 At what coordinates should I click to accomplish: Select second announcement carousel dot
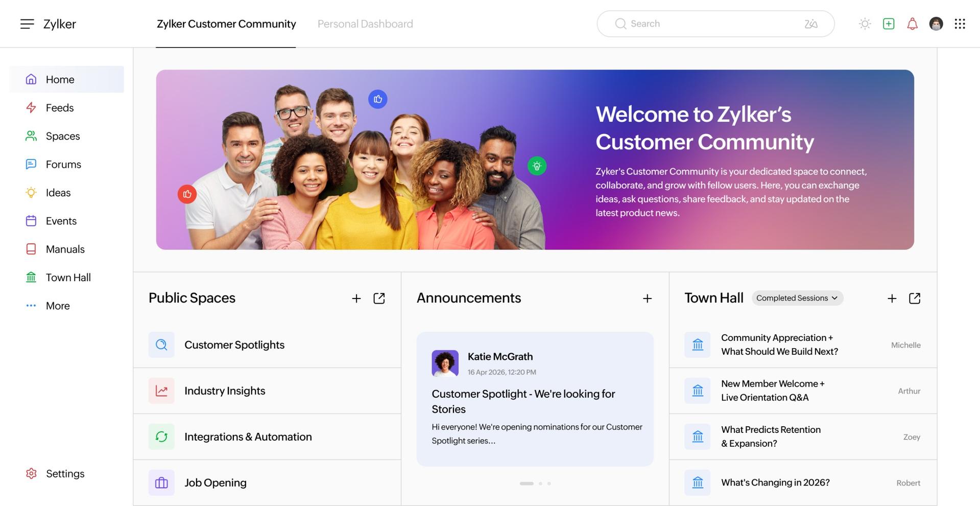[x=540, y=484]
